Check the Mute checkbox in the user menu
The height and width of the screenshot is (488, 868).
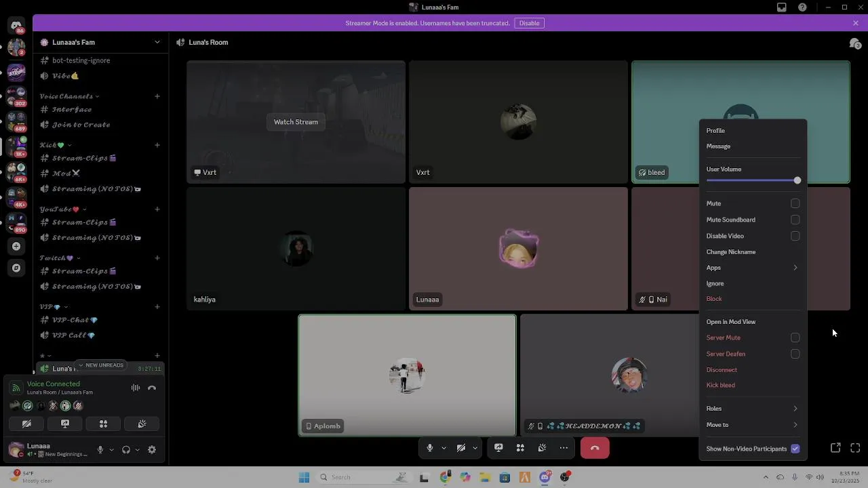point(795,203)
